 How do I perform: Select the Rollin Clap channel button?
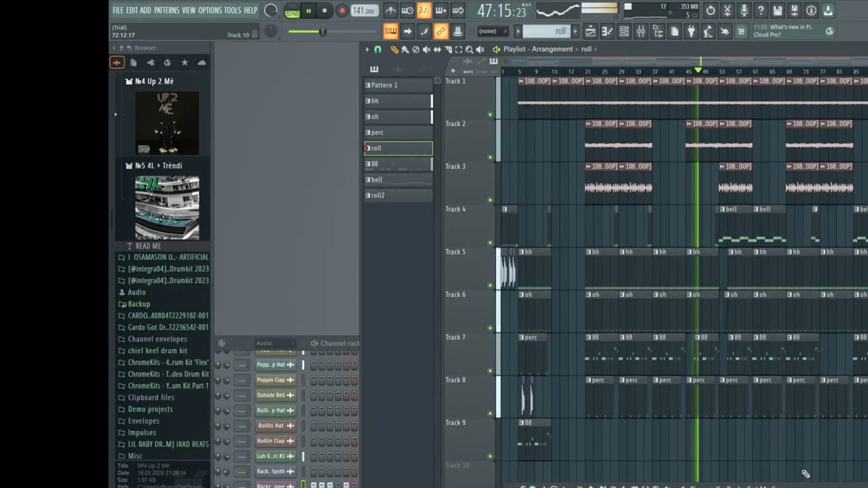click(276, 441)
